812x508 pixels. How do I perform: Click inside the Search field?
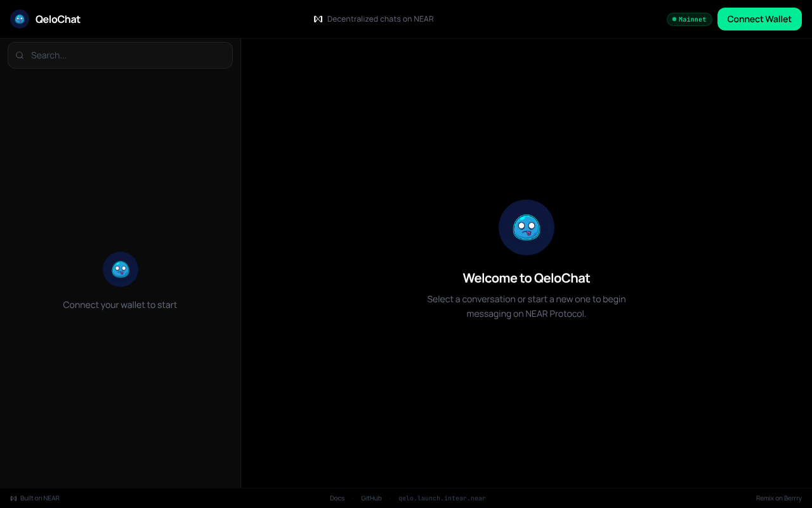120,55
